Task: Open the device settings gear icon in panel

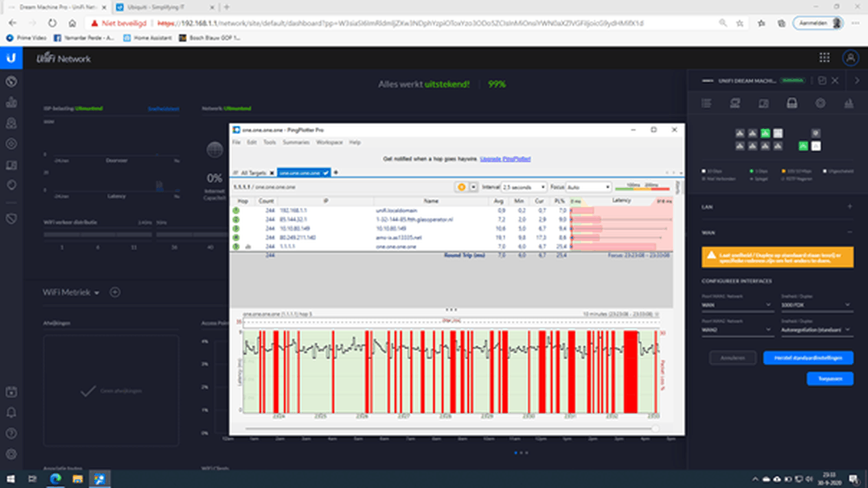Action: [820, 103]
